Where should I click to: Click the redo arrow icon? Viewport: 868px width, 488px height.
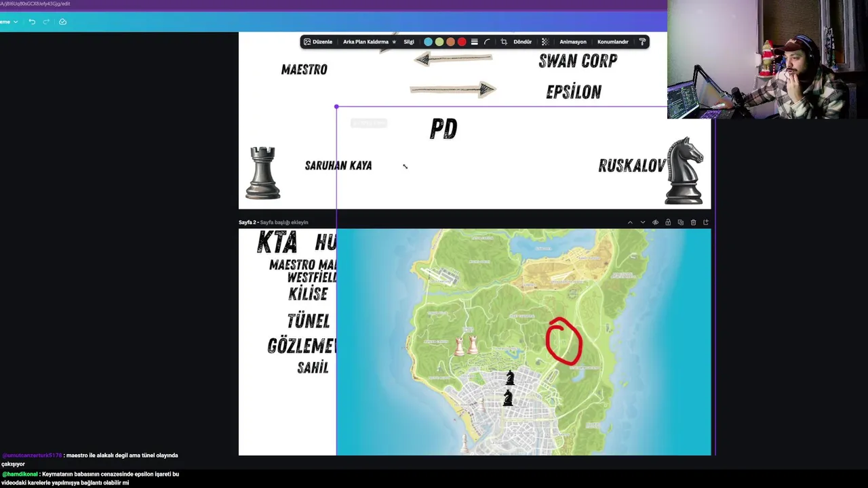click(46, 22)
